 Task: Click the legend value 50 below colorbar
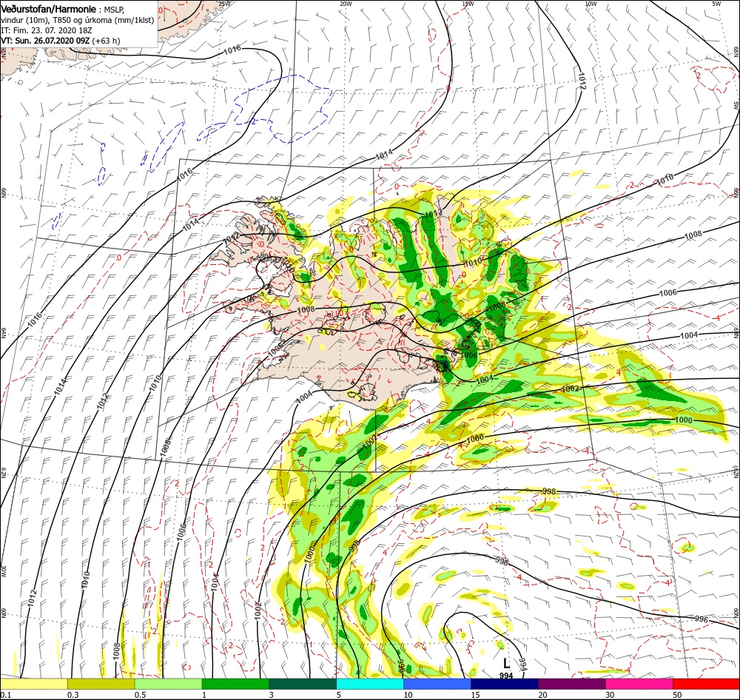click(677, 695)
